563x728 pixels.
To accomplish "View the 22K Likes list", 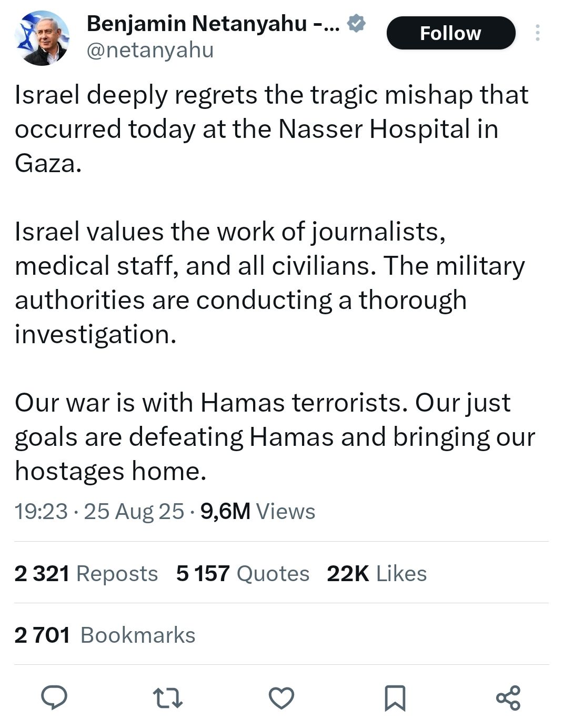I will coord(376,573).
